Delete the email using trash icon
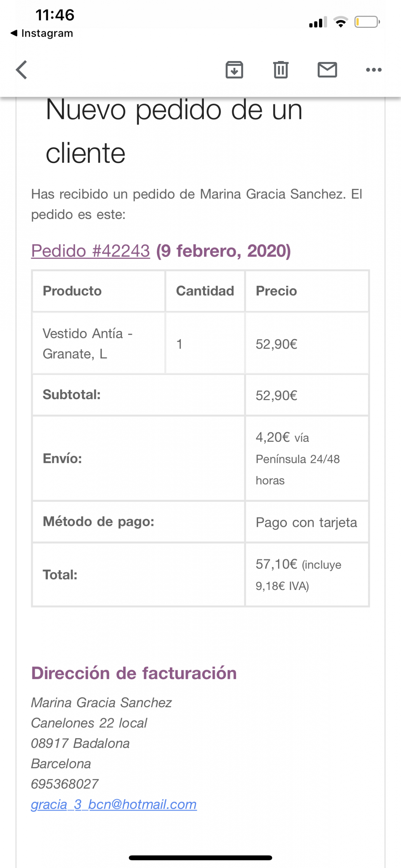This screenshot has height=868, width=401. click(x=281, y=70)
